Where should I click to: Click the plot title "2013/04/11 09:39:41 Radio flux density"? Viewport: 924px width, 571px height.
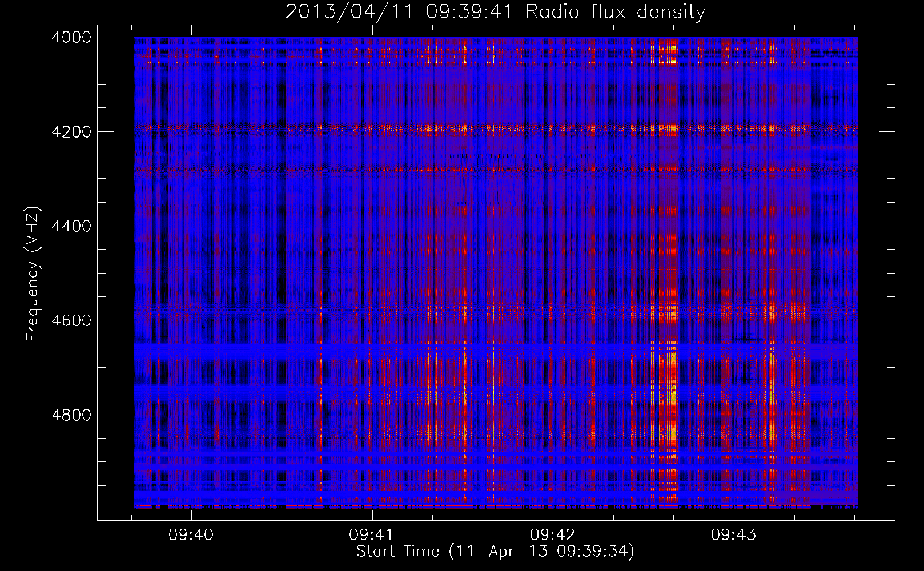495,11
